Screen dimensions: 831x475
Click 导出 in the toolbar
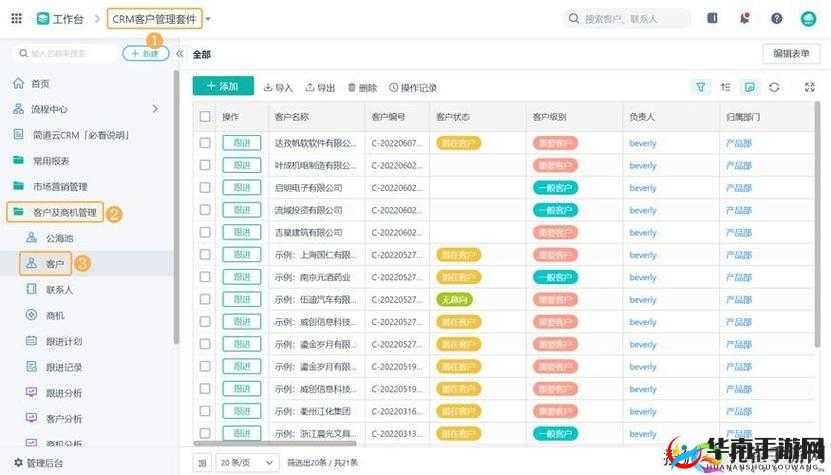point(320,87)
